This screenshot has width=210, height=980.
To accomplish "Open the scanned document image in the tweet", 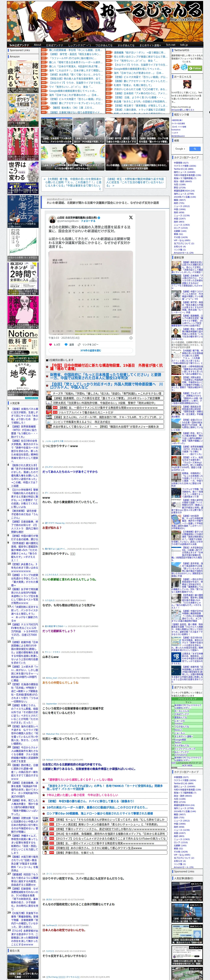I will [91, 293].
